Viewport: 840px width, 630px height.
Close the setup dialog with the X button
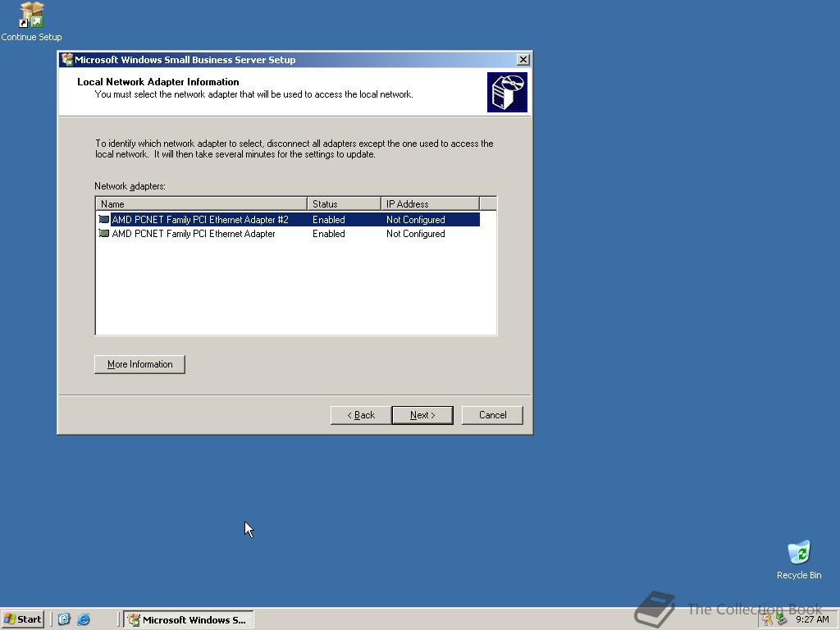pyautogui.click(x=523, y=59)
